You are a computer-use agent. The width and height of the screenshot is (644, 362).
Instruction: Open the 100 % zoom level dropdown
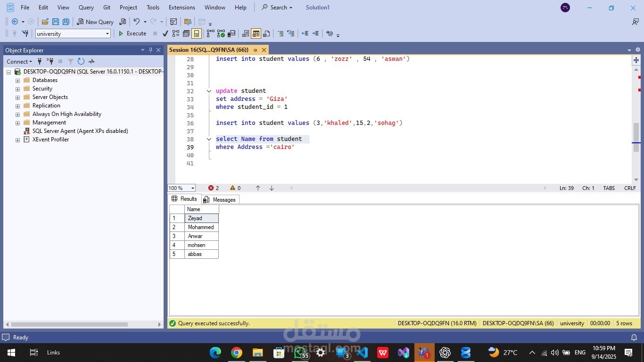pyautogui.click(x=192, y=188)
